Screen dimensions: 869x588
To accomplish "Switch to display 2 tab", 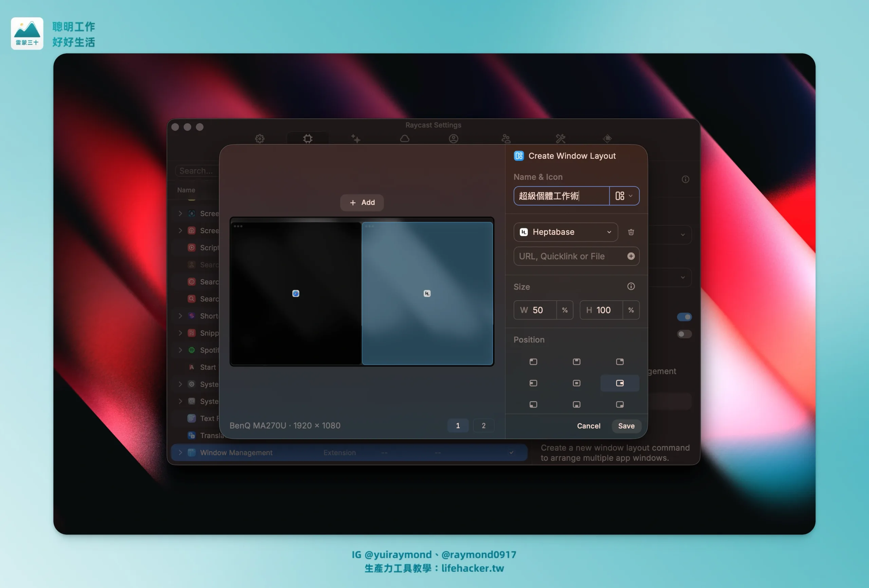I will click(x=483, y=425).
